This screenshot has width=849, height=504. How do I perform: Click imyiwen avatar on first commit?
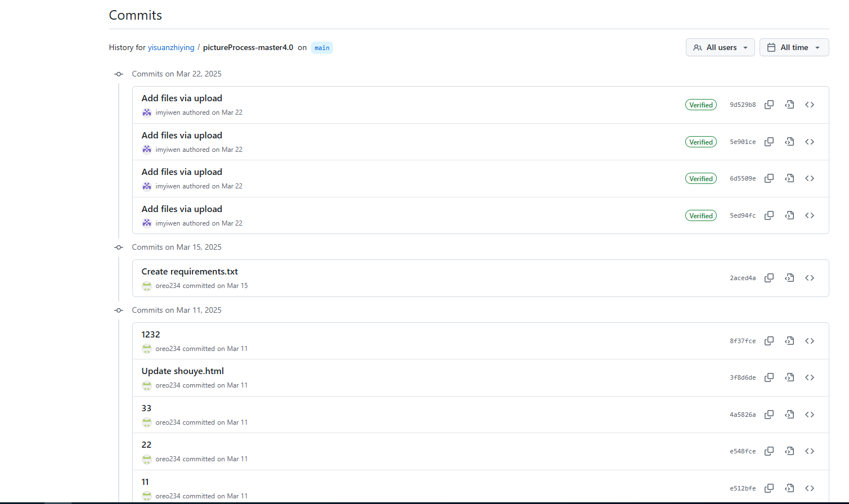pyautogui.click(x=147, y=112)
